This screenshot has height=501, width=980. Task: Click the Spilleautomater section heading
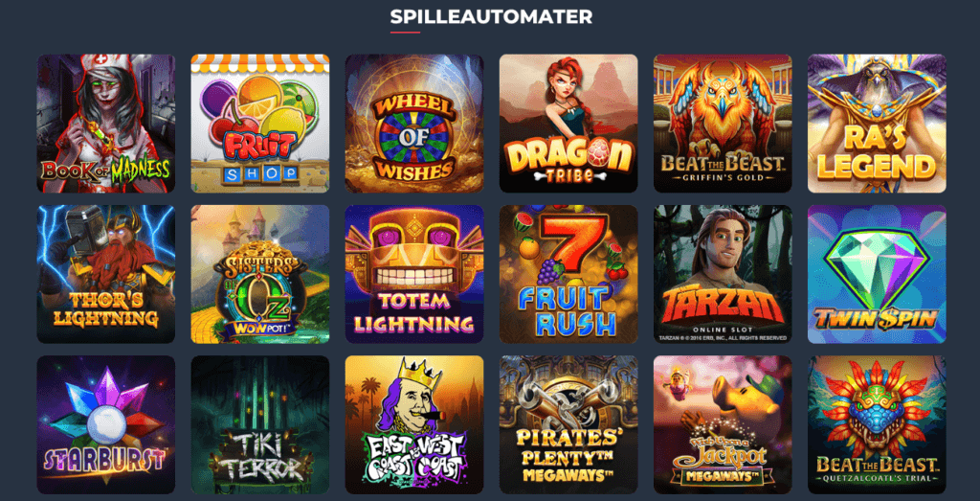tap(491, 16)
